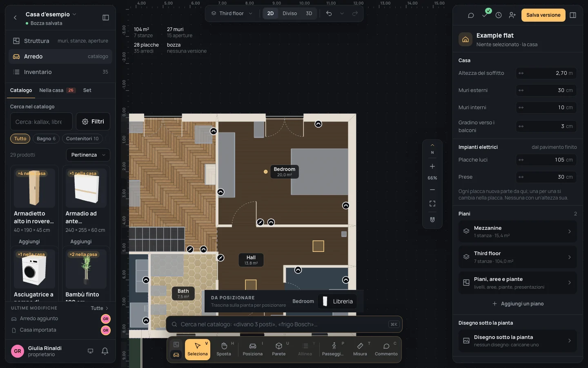Select the Commento tool in the bottom toolbar
This screenshot has height=368, width=588.
[x=386, y=350]
